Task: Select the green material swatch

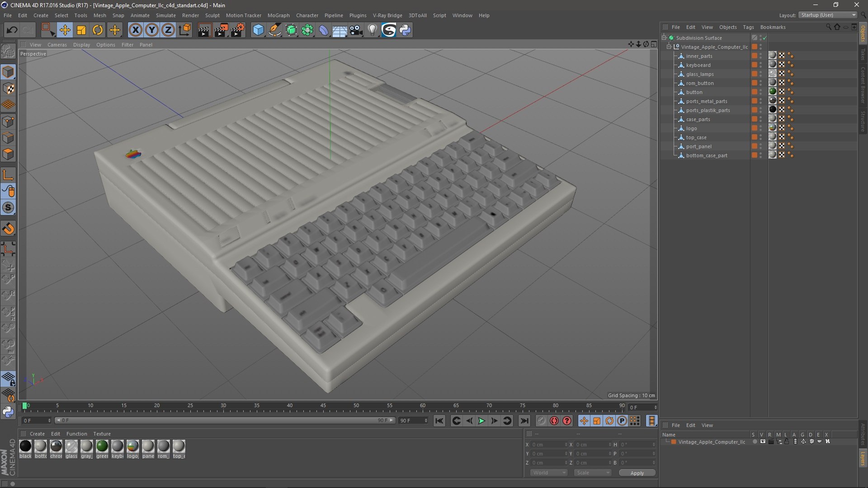Action: click(102, 446)
